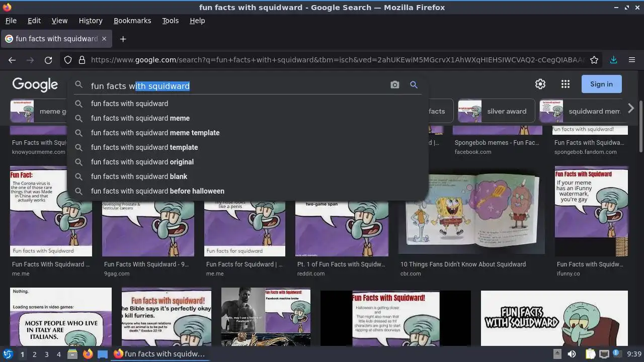Open the Firefox hamburger application menu
644x362 pixels.
click(632, 60)
